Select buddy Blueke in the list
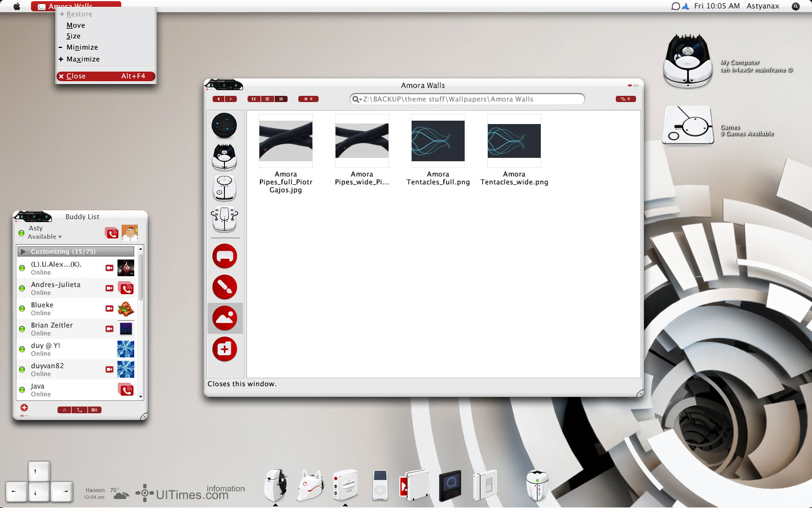The image size is (812, 508). tap(77, 308)
